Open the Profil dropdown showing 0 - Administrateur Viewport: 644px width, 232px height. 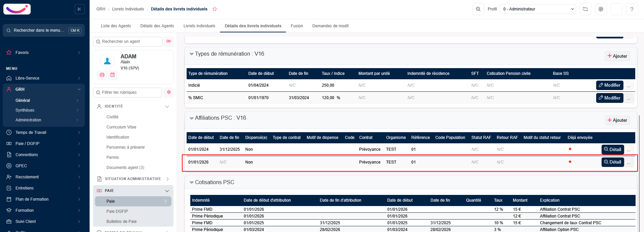pos(538,9)
